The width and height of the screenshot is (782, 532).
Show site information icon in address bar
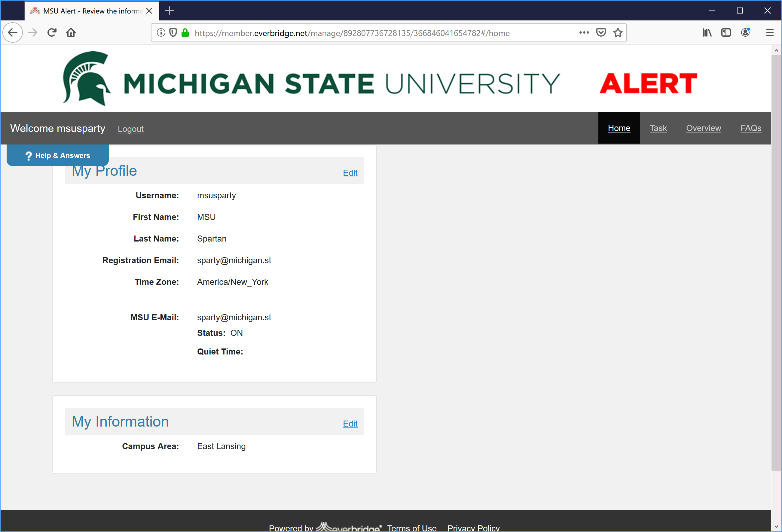161,33
